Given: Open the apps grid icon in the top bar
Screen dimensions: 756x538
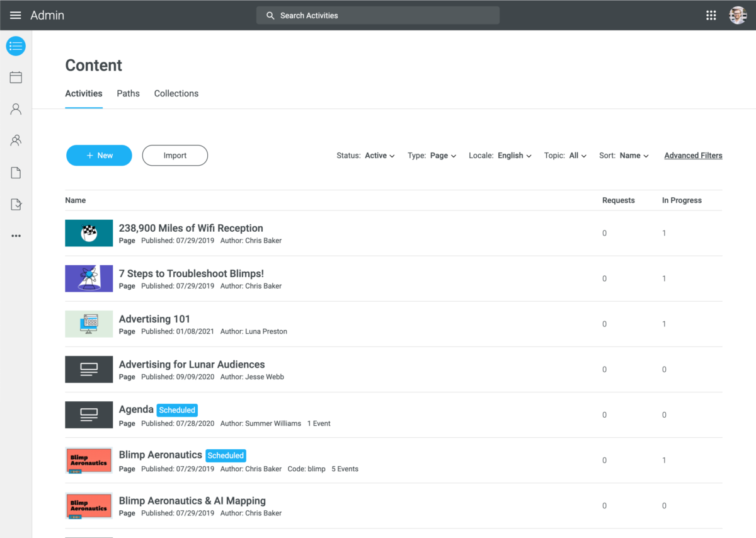Looking at the screenshot, I should (711, 14).
